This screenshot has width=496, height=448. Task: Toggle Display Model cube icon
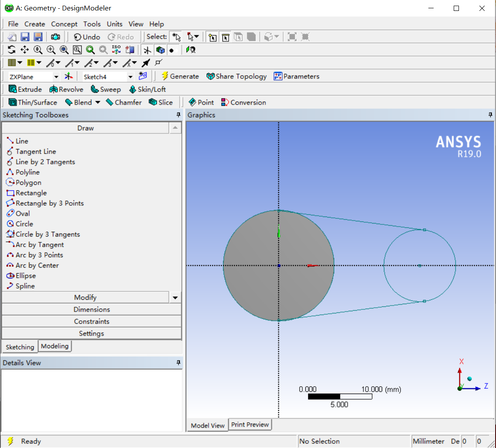(x=161, y=50)
